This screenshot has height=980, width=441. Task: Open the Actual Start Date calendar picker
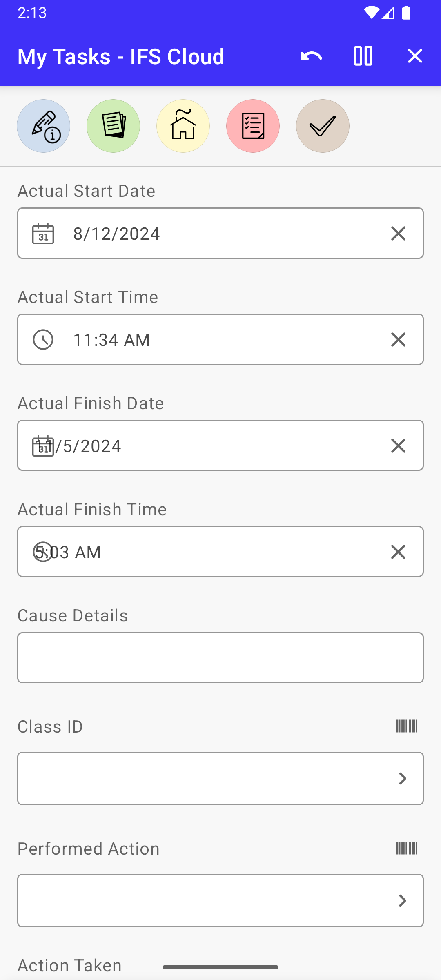43,234
